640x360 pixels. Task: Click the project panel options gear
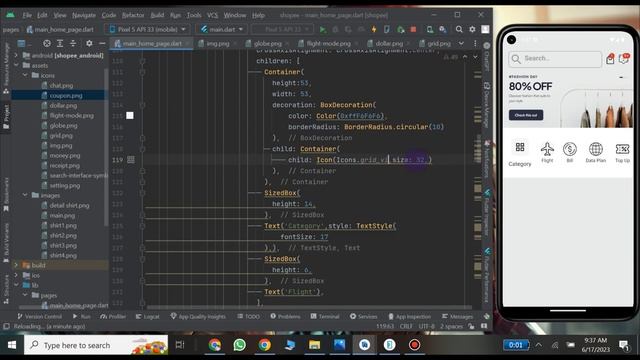pos(89,43)
